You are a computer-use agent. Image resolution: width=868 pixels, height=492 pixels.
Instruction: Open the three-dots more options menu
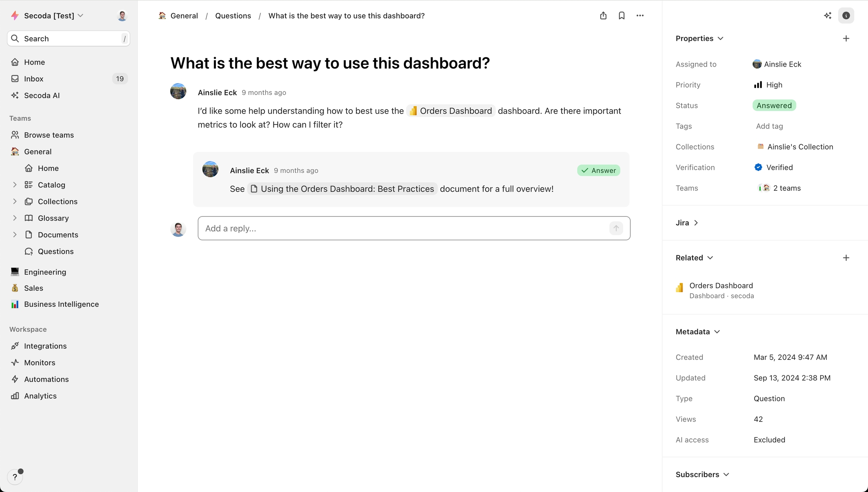pos(640,15)
